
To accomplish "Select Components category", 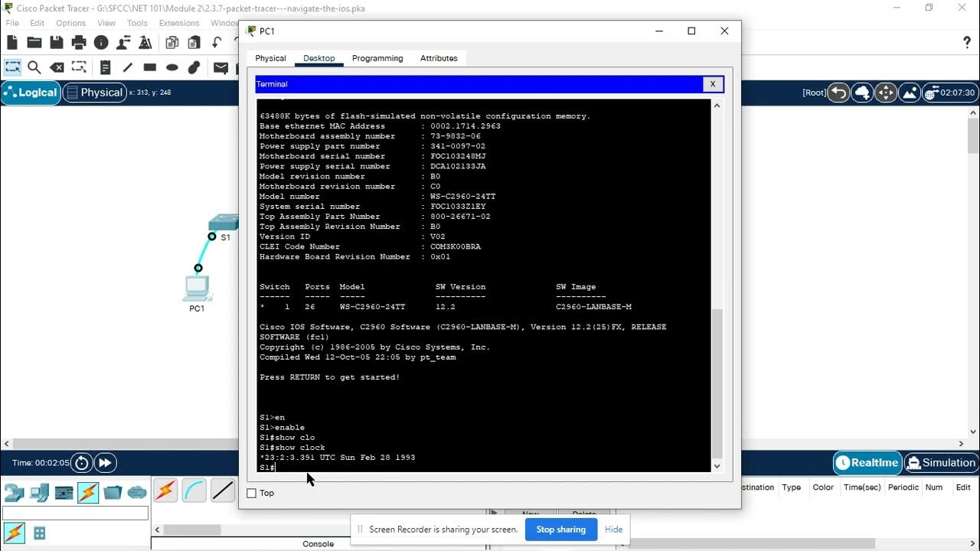I will [64, 492].
